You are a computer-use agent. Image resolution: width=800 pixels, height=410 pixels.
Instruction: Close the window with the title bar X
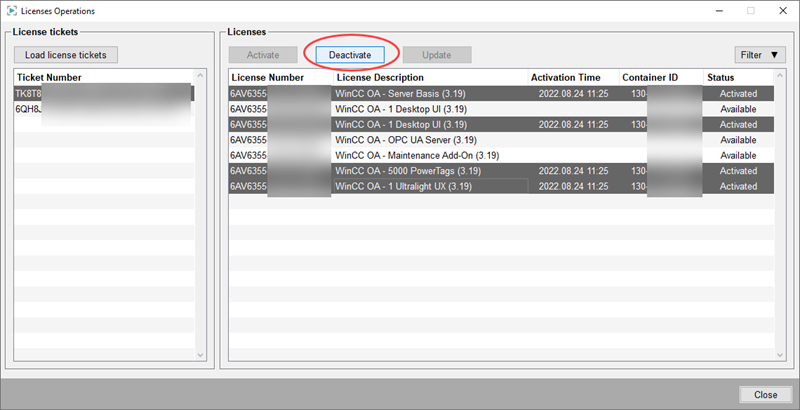click(x=783, y=11)
